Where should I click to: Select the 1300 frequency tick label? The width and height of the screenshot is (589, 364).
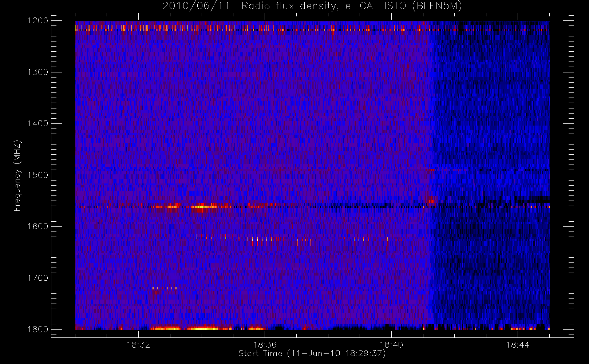38,72
